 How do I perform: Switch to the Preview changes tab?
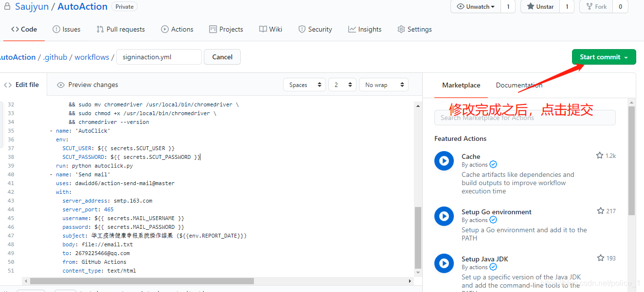coord(88,85)
